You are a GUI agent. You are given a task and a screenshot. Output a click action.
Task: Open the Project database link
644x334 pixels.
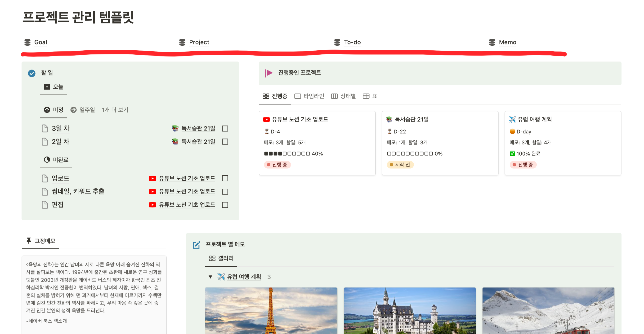199,42
